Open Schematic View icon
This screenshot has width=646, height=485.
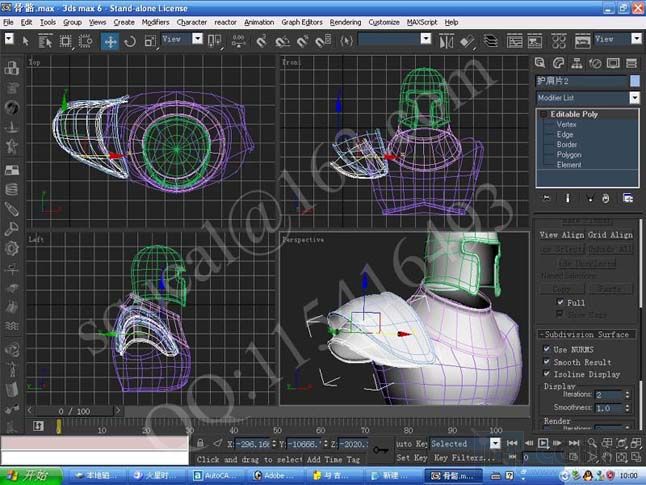535,41
